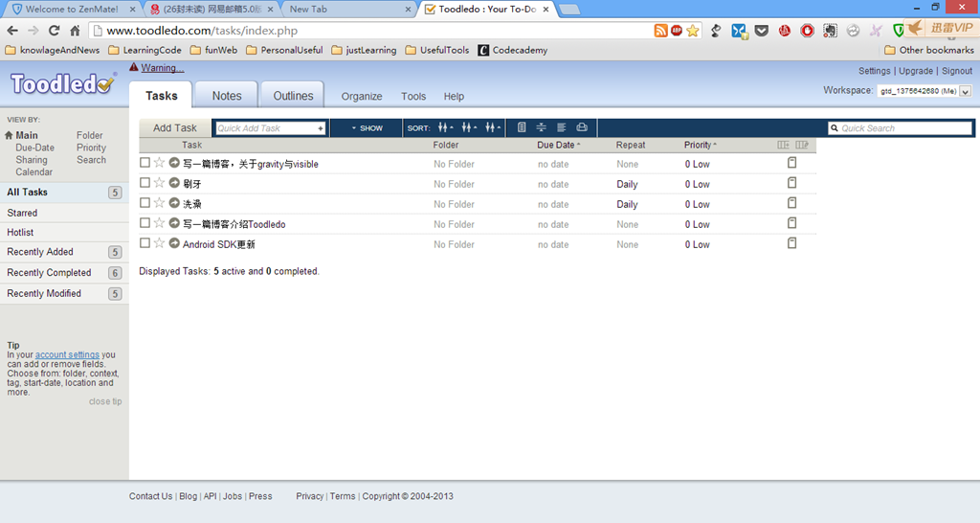Viewport: 980px width, 523px height.
Task: Sort by Priority column header
Action: (x=700, y=145)
